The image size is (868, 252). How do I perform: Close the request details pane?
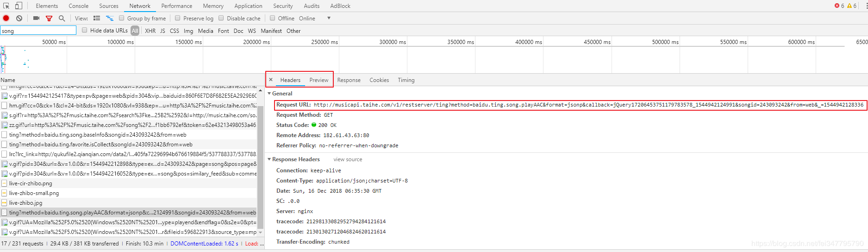[271, 80]
